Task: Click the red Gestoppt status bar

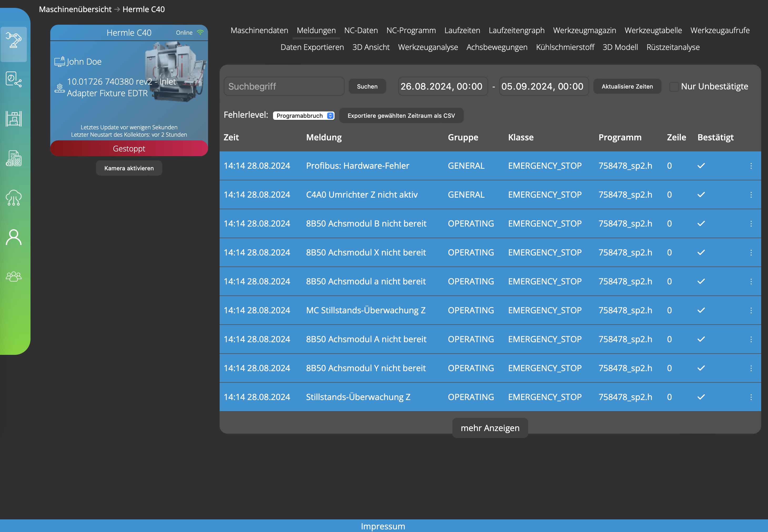Action: (129, 149)
